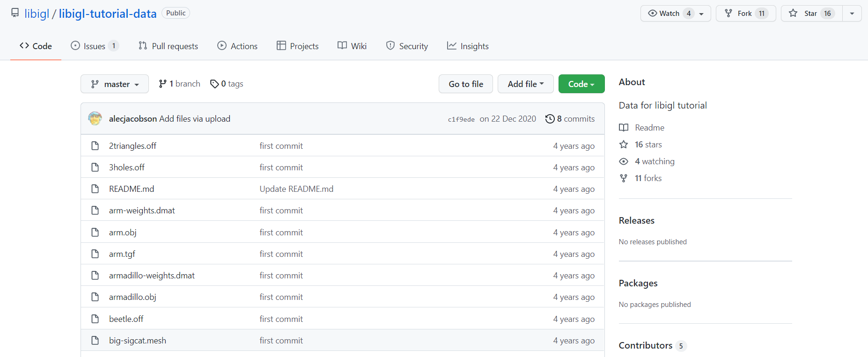Click the eye icon beside 4 watching

pos(624,161)
